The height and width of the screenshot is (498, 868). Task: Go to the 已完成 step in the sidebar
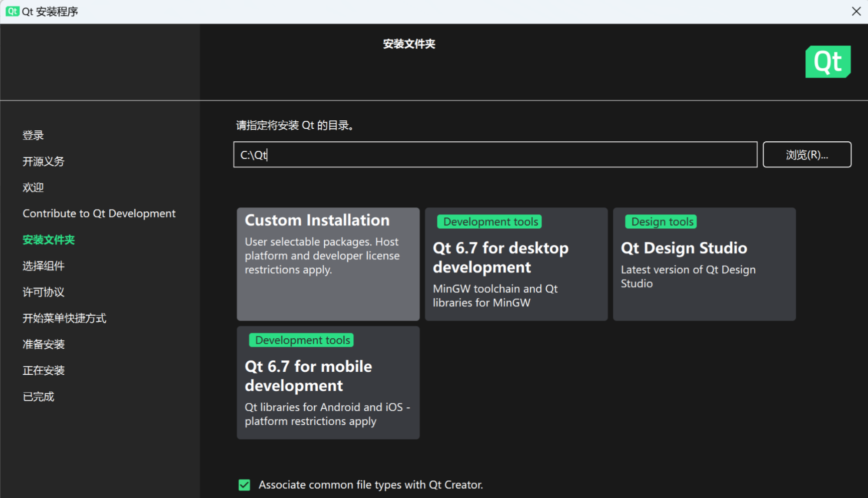pos(39,396)
